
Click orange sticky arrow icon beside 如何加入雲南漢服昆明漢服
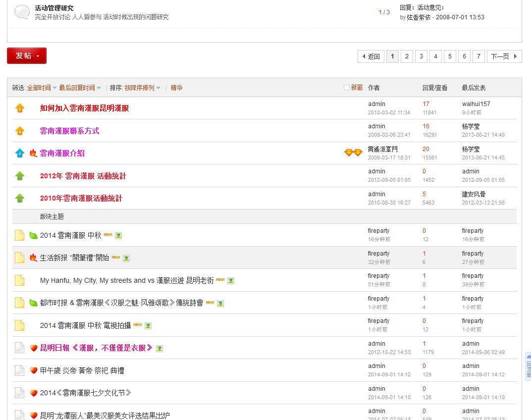pos(20,108)
